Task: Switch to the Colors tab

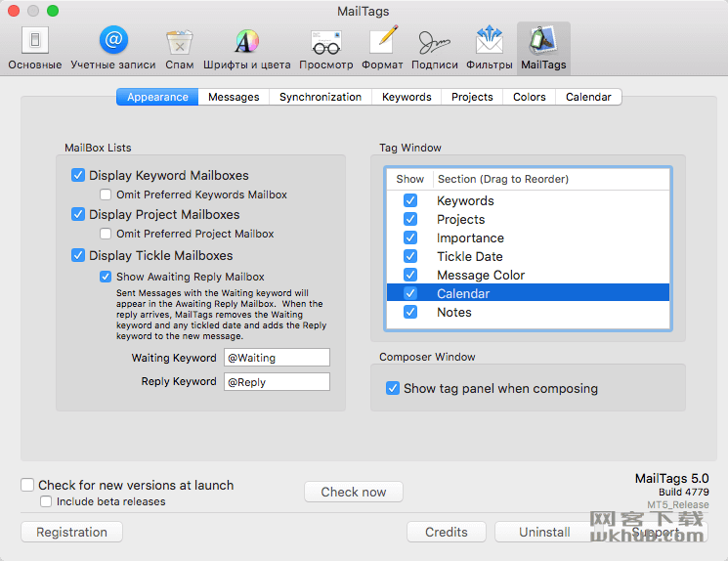Action: tap(530, 97)
